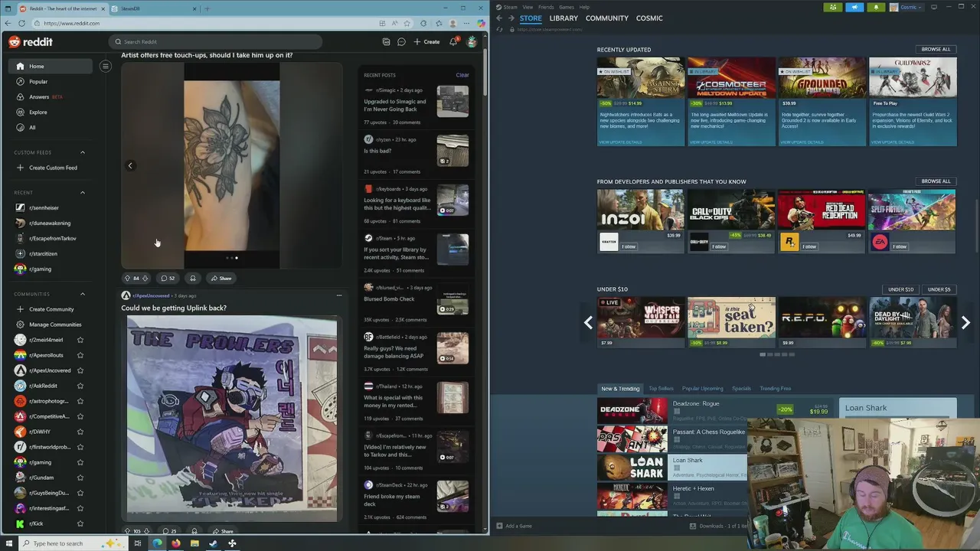The height and width of the screenshot is (551, 980).
Task: Open Reddit chat icon in header
Action: [401, 42]
